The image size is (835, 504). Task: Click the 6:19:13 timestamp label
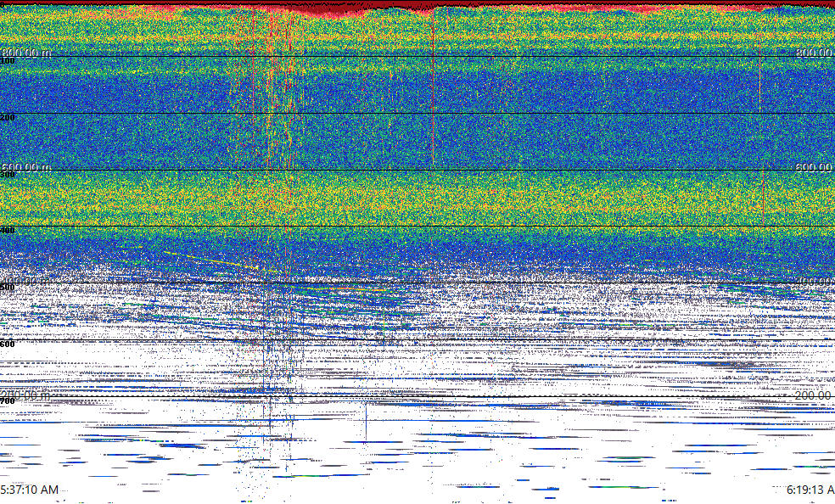pos(810,490)
